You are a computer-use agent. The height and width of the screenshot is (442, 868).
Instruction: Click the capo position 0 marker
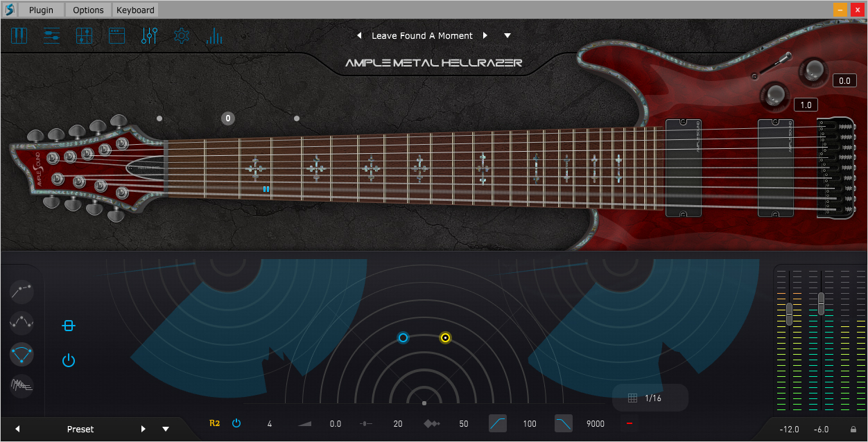(228, 118)
